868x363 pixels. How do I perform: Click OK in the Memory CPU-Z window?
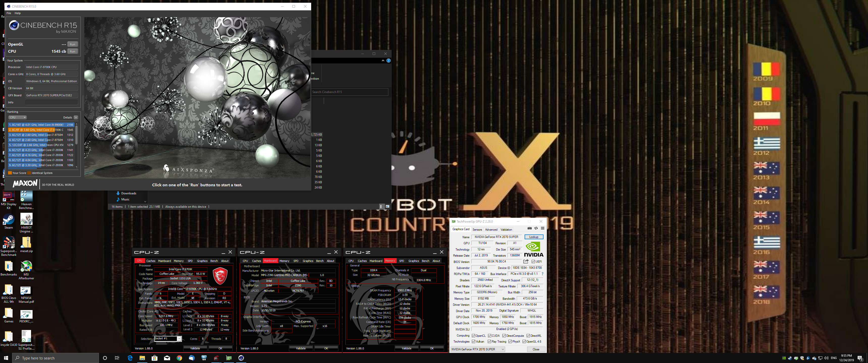tap(432, 349)
